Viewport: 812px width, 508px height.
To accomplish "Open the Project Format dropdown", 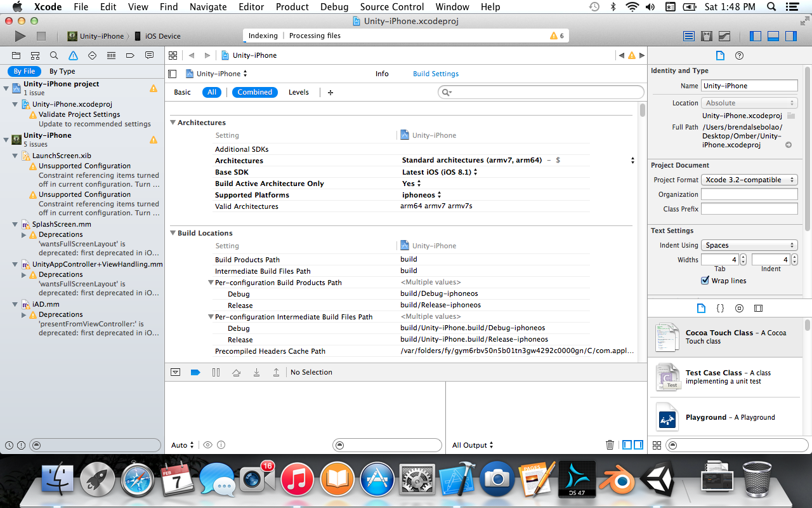I will point(749,180).
